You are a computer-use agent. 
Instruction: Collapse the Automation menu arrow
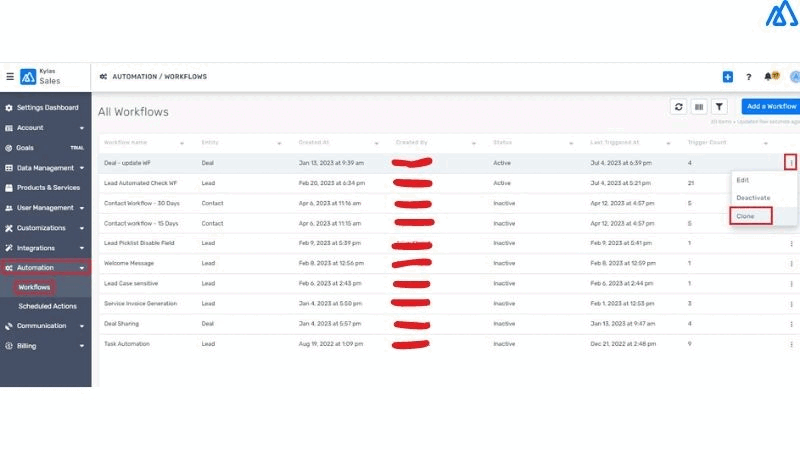point(82,268)
